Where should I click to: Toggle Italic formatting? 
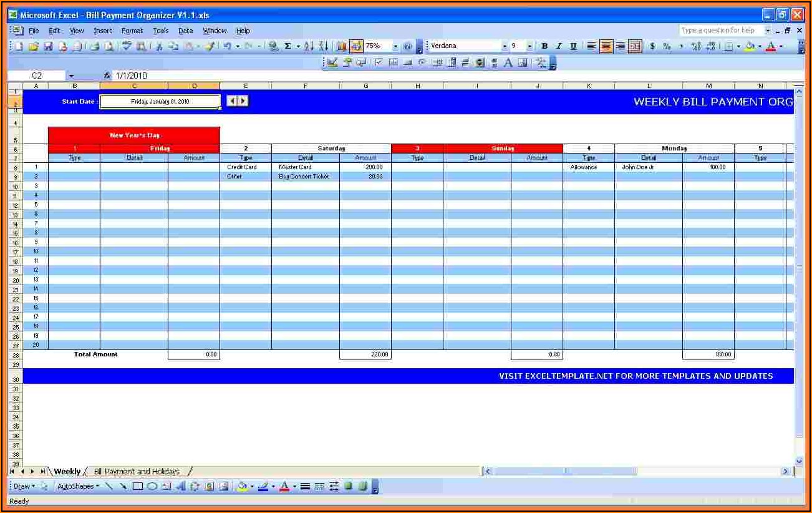(x=559, y=46)
